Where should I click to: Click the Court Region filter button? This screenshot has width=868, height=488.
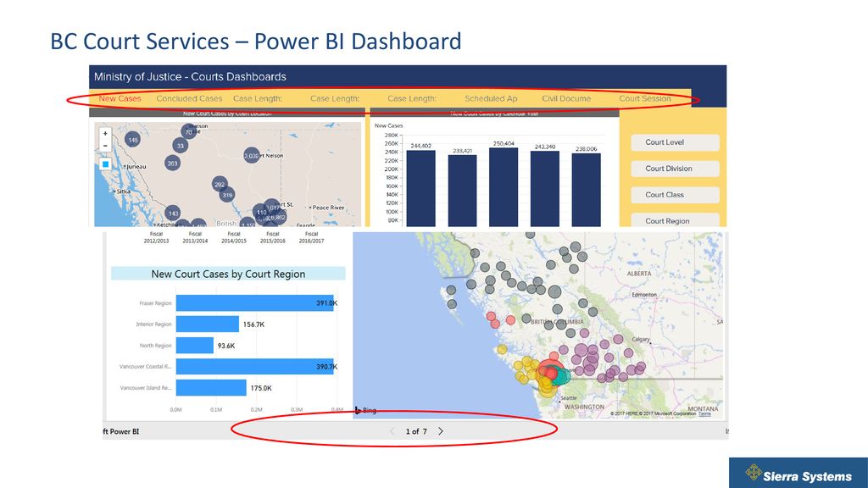[676, 220]
